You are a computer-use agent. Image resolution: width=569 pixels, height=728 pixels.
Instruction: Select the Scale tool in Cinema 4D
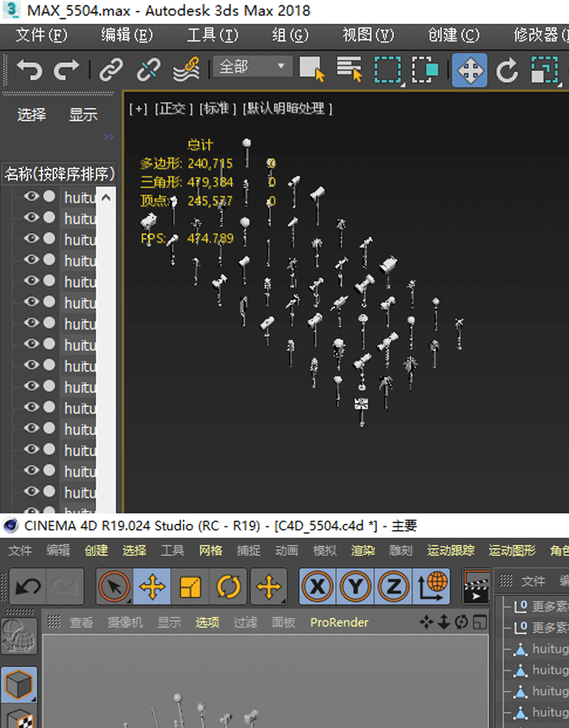[x=190, y=587]
